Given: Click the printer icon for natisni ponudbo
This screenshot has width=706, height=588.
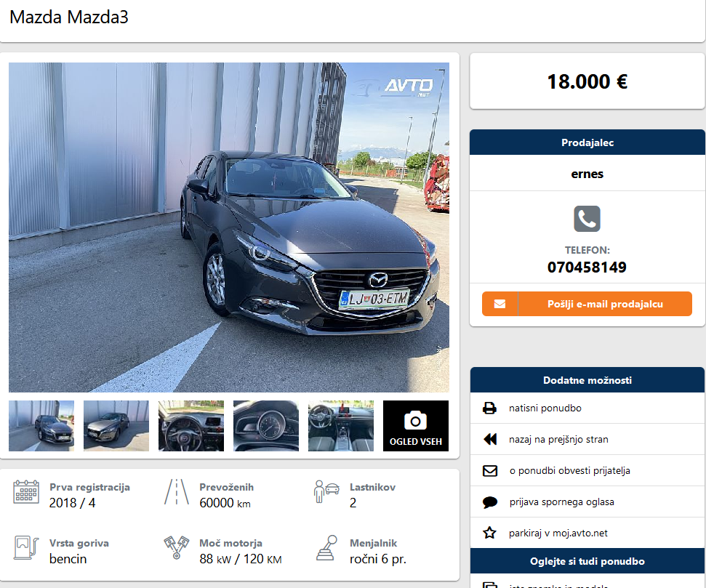Looking at the screenshot, I should tap(489, 408).
